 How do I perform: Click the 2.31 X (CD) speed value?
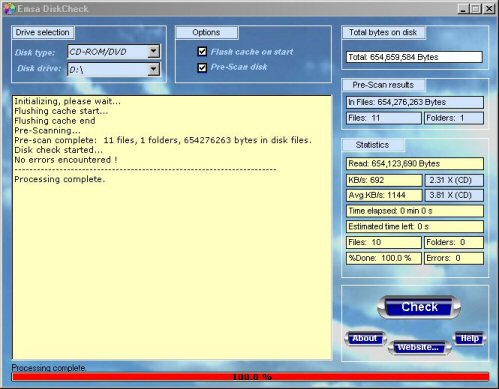point(454,180)
